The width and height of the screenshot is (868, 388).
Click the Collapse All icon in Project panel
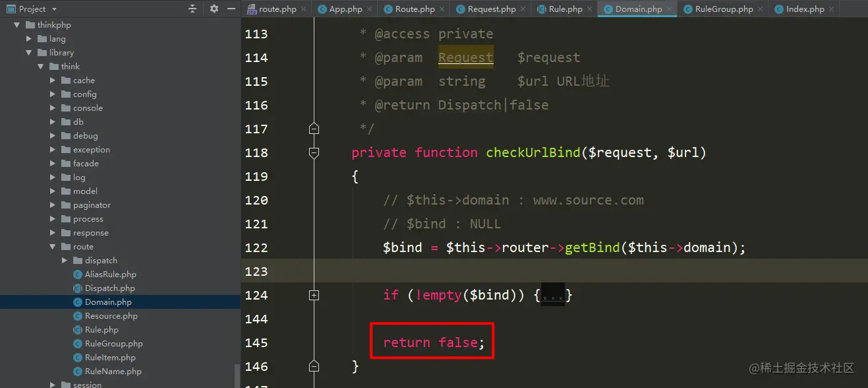click(192, 9)
